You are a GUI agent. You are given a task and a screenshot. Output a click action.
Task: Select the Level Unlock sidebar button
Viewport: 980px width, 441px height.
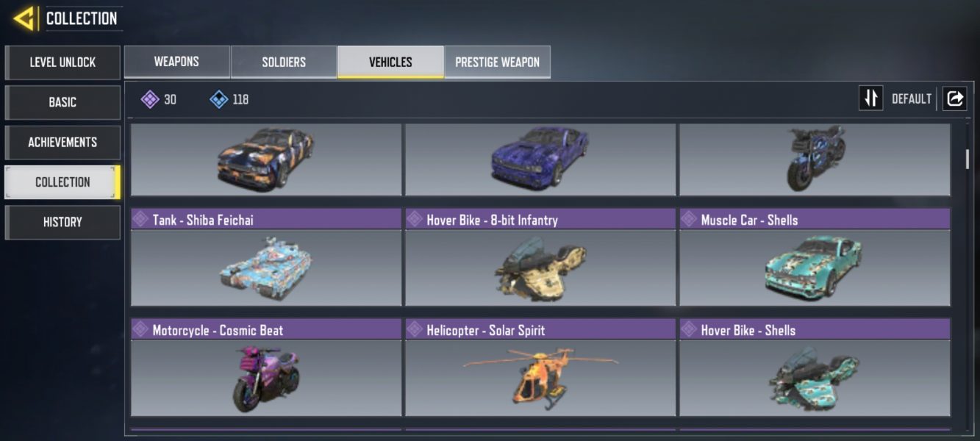[62, 62]
